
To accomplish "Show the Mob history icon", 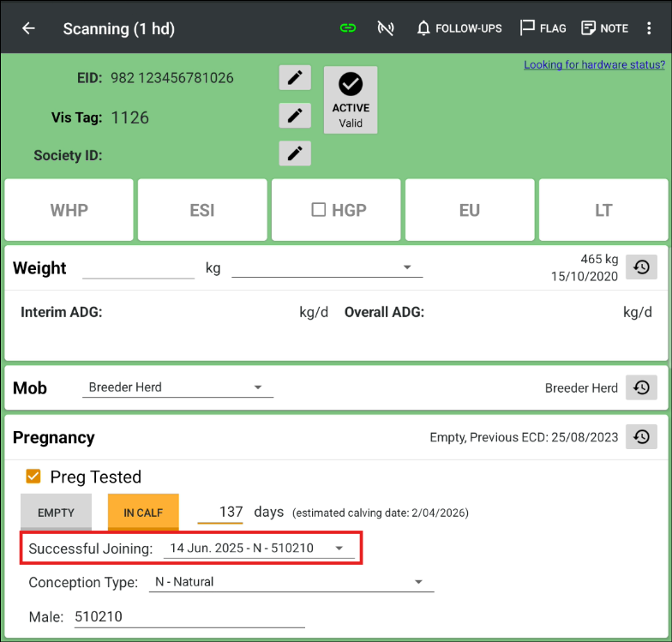I will 641,387.
